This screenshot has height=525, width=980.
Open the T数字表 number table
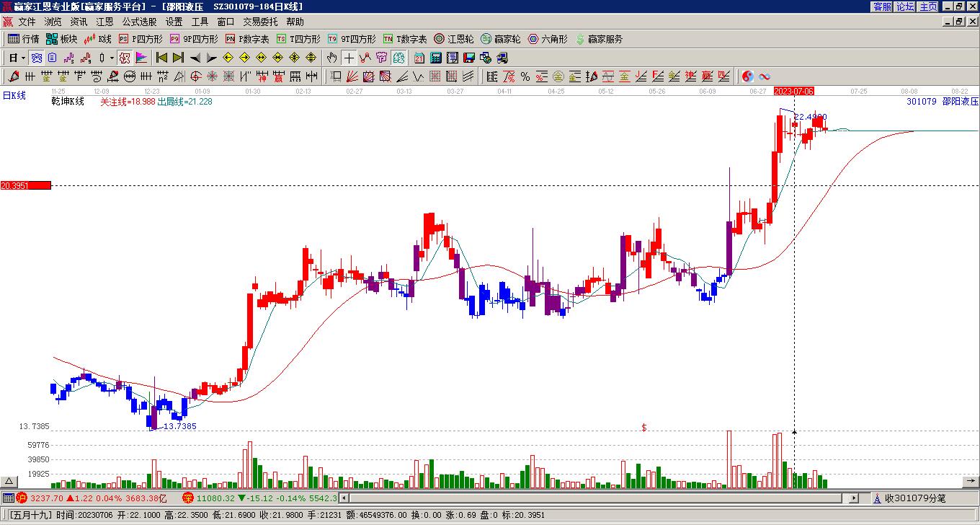point(405,39)
